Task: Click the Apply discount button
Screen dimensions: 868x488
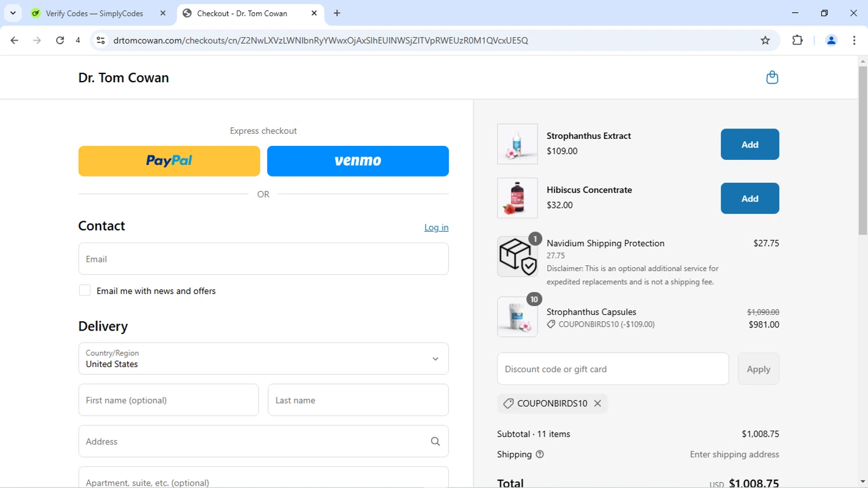Action: point(758,369)
